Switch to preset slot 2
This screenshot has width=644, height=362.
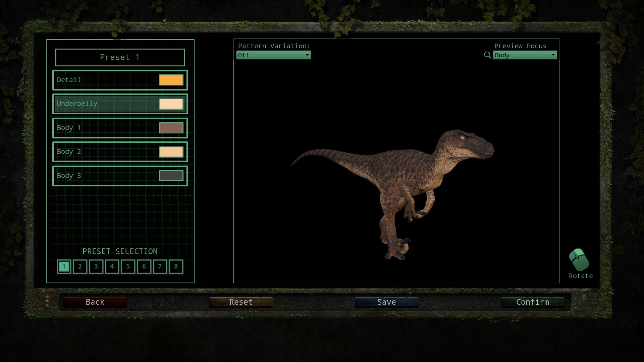point(80,266)
